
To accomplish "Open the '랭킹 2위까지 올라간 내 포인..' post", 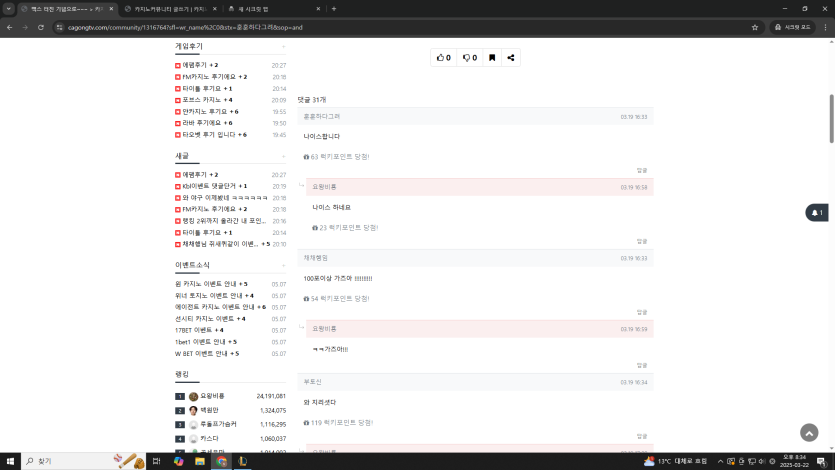I will 224,220.
